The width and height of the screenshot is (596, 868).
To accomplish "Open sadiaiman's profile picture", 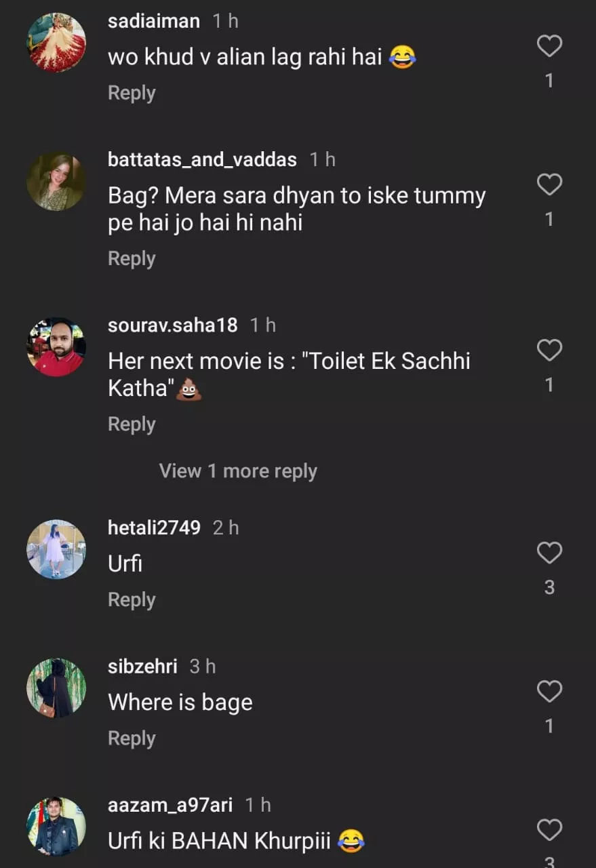I will 56,42.
